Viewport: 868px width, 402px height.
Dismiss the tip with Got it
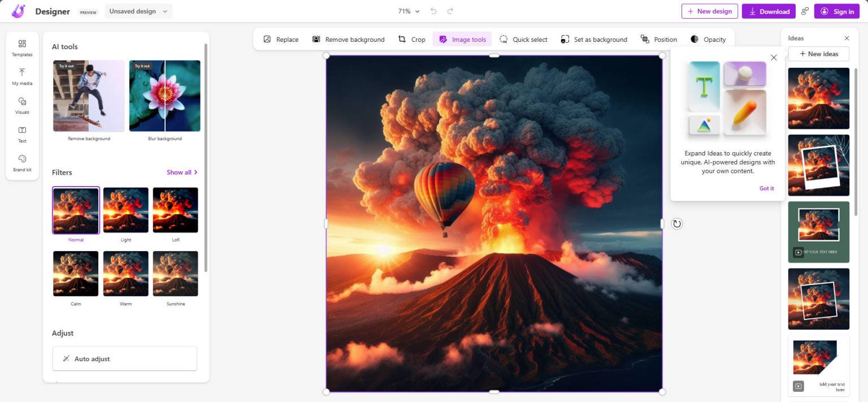[x=766, y=188]
